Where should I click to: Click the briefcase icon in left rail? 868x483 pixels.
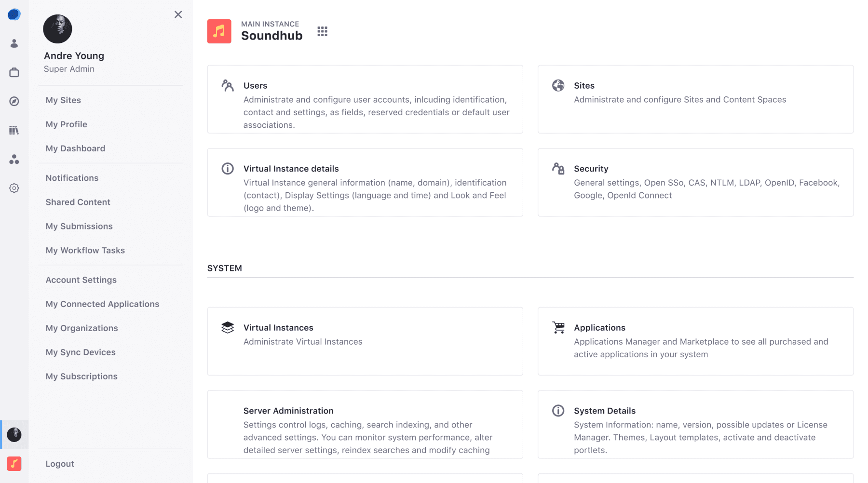[x=14, y=72]
